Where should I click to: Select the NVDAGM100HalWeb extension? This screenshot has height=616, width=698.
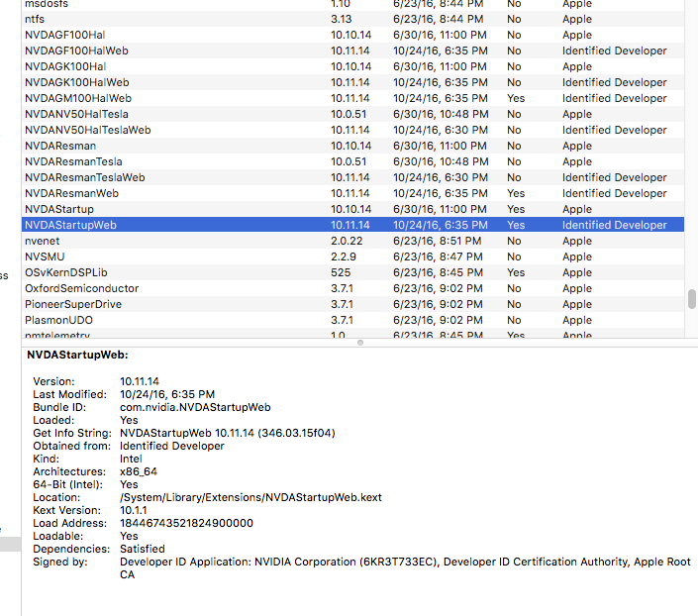tap(352, 98)
